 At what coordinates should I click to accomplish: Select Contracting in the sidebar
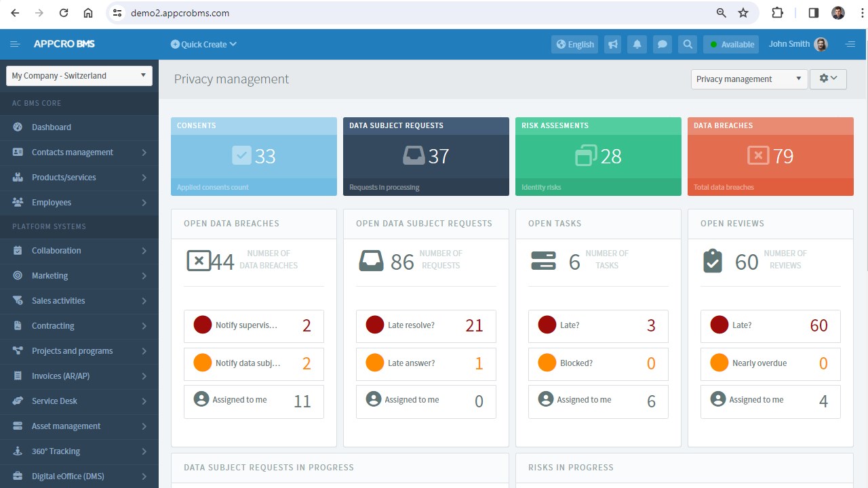point(79,325)
